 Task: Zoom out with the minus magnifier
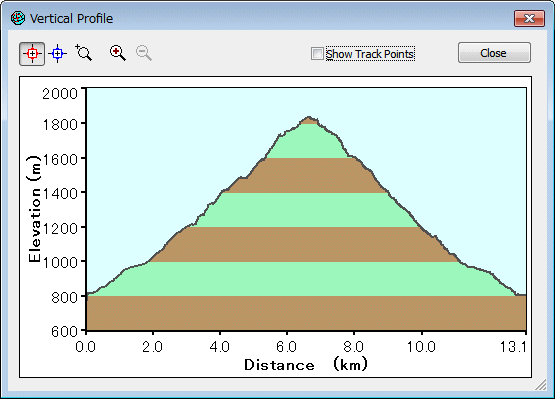point(144,53)
